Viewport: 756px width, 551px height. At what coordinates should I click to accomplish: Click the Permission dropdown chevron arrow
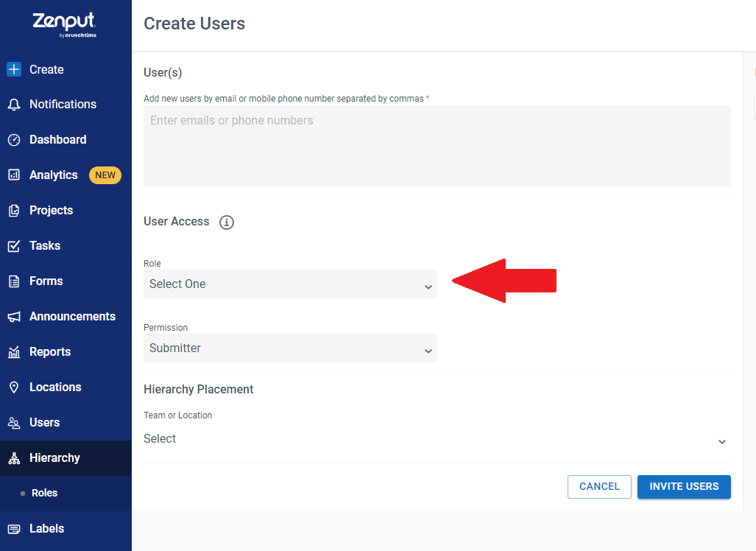point(428,351)
